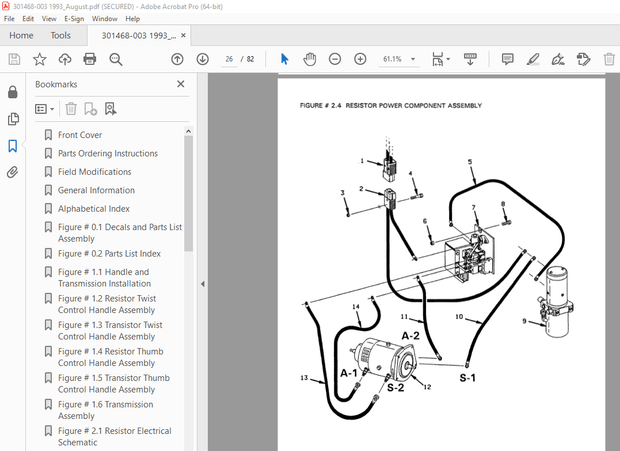Open Figure # 1.5 Transistor Thumb bookmark

[x=114, y=384]
